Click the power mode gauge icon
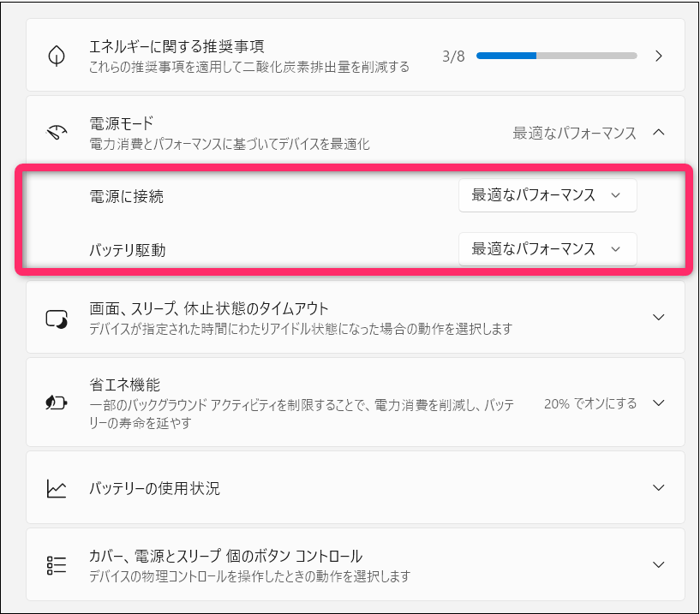 point(57,133)
